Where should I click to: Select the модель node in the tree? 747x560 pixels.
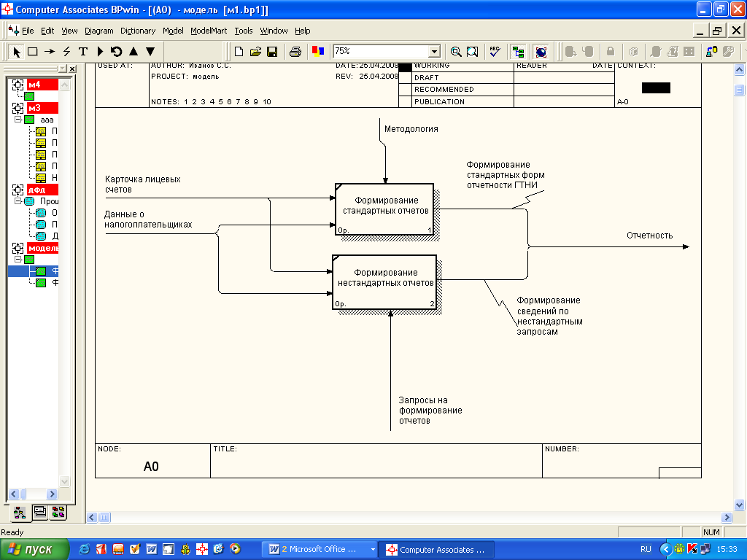42,248
